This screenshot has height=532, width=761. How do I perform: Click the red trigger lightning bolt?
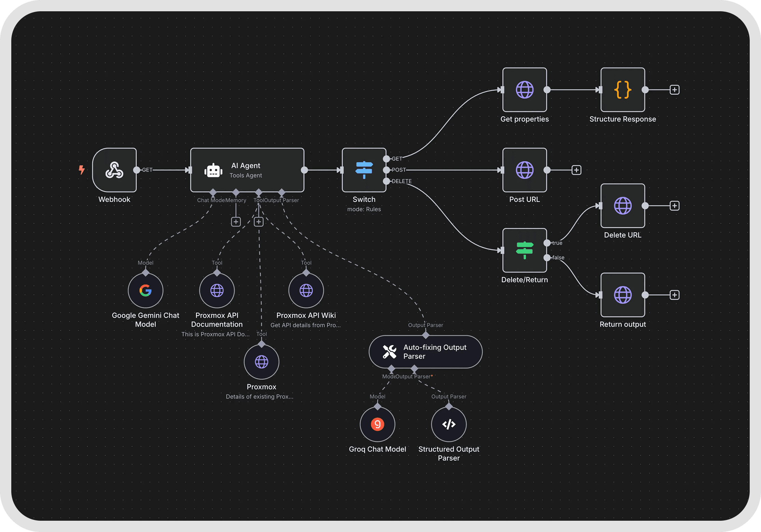click(x=82, y=170)
